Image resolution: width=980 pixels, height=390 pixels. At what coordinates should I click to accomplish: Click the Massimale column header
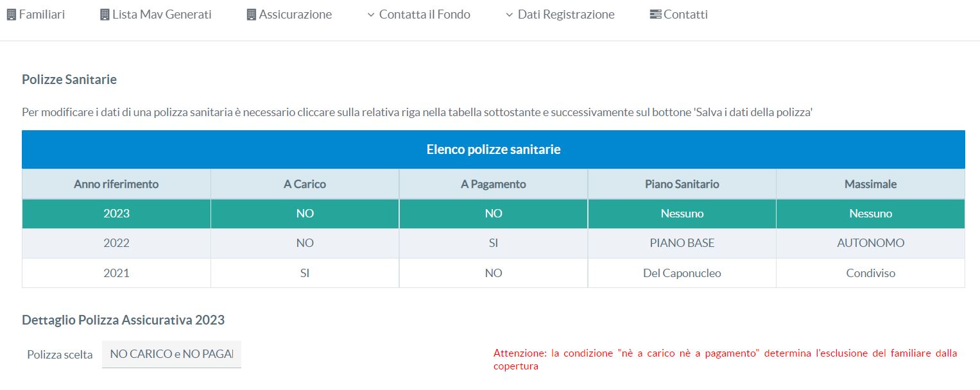coord(870,184)
